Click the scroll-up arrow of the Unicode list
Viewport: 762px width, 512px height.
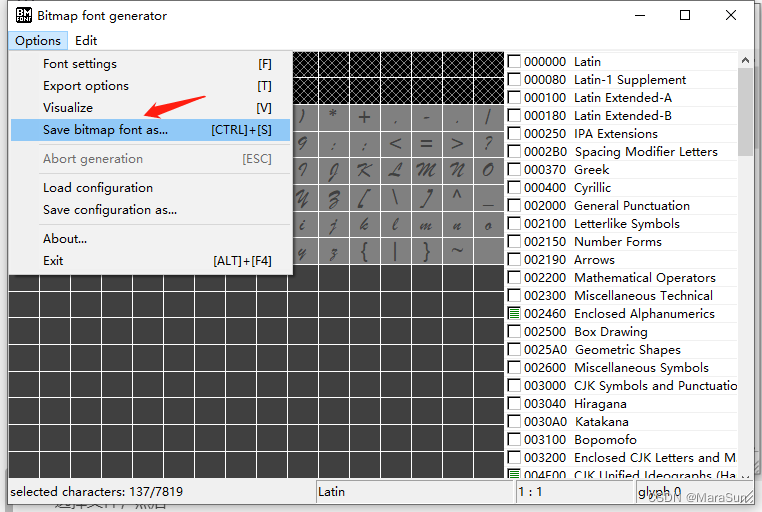(745, 60)
